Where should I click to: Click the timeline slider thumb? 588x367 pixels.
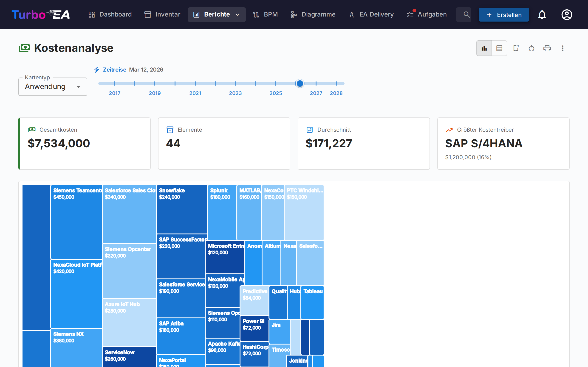[x=300, y=83]
